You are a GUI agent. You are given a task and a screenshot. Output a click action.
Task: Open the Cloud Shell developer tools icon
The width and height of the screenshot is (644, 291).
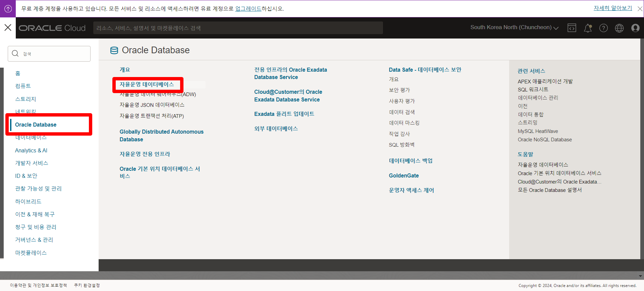(572, 28)
